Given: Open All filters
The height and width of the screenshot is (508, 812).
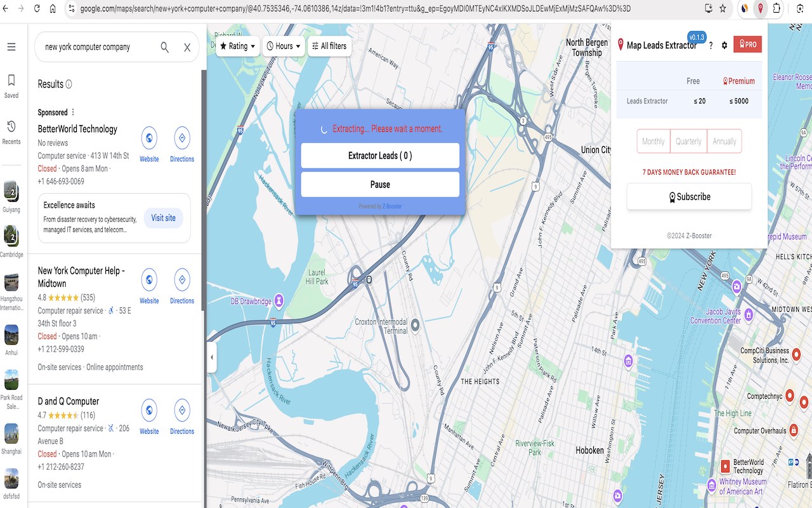Looking at the screenshot, I should [x=329, y=46].
